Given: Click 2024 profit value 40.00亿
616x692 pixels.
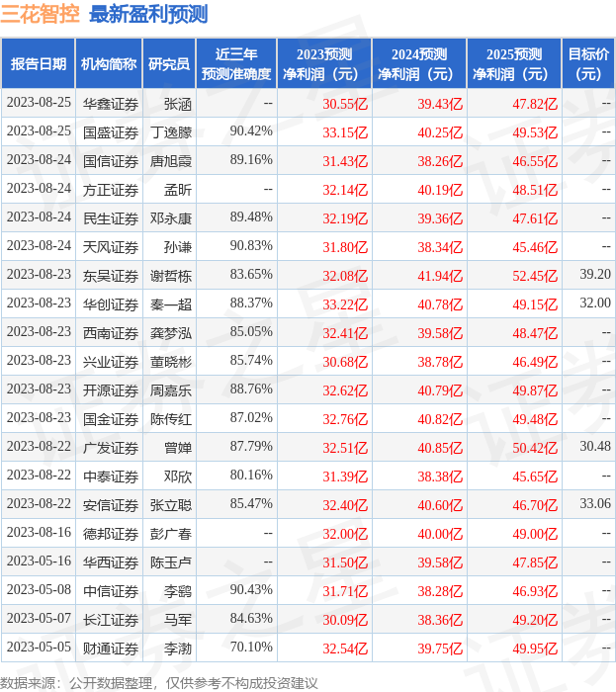Looking at the screenshot, I should [x=440, y=535].
